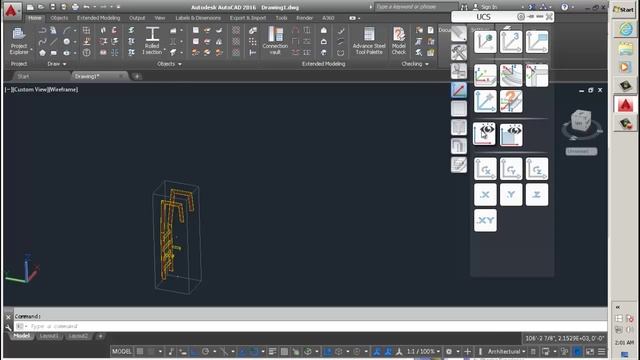This screenshot has height=360, width=640.
Task: Open the AutoCAD application menu button
Action: coord(11,11)
